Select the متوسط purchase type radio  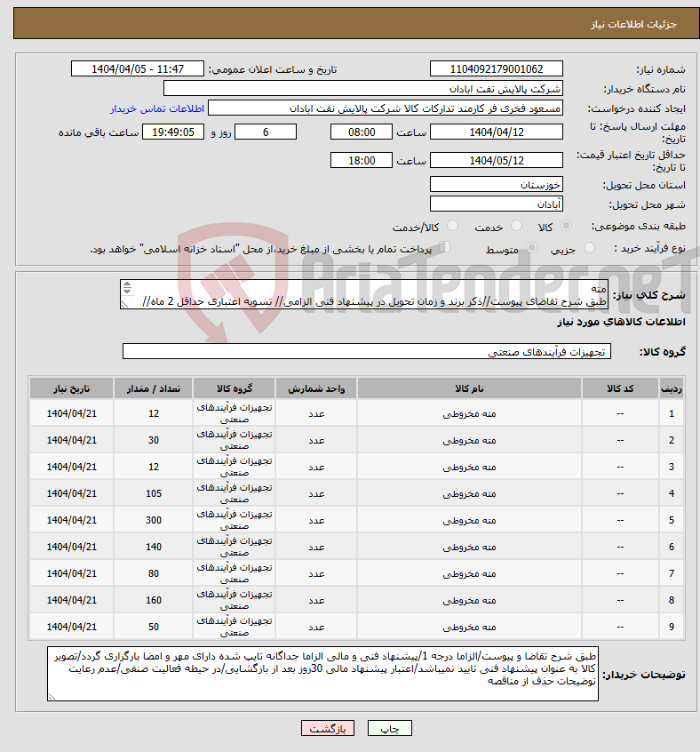click(531, 248)
